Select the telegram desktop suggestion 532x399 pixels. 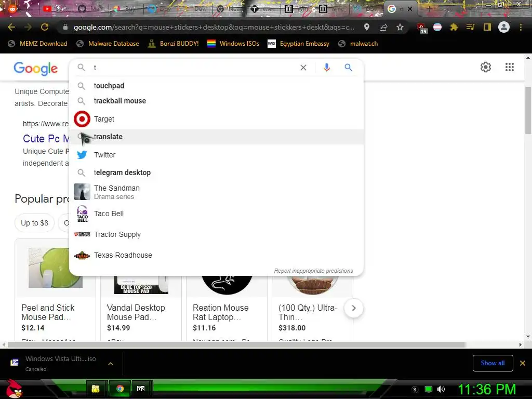[216, 172]
